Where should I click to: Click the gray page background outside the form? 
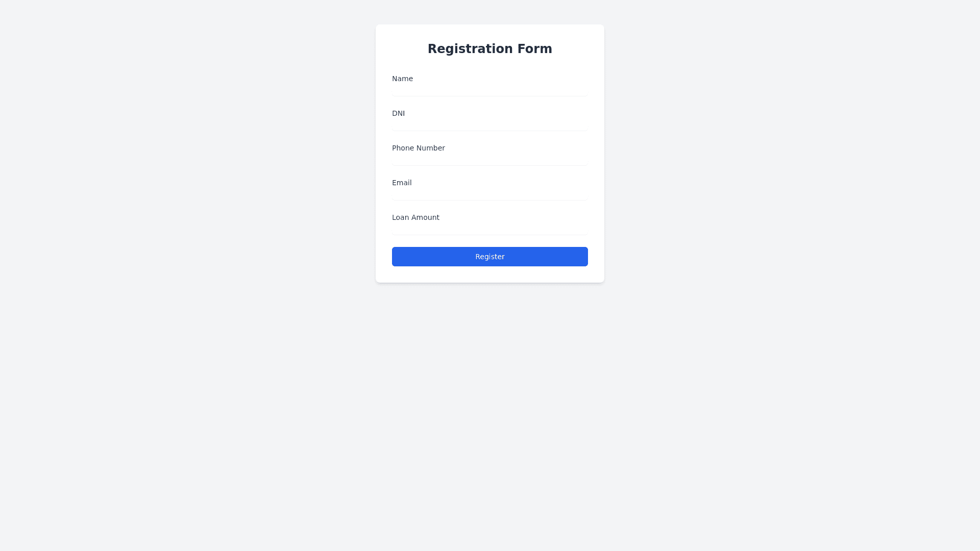coord(204,357)
